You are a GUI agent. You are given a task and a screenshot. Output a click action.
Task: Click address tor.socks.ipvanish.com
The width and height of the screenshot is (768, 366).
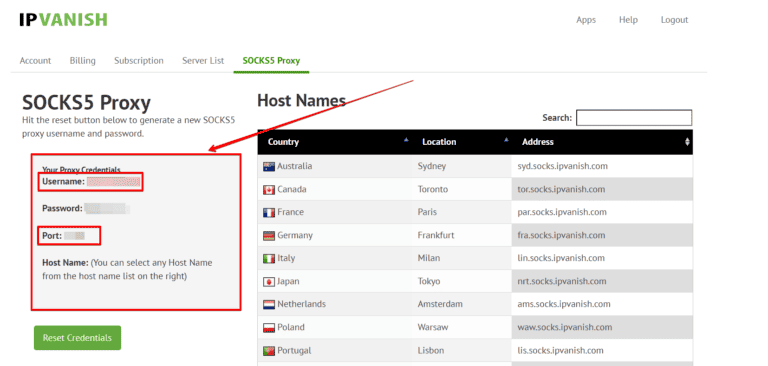pos(561,189)
